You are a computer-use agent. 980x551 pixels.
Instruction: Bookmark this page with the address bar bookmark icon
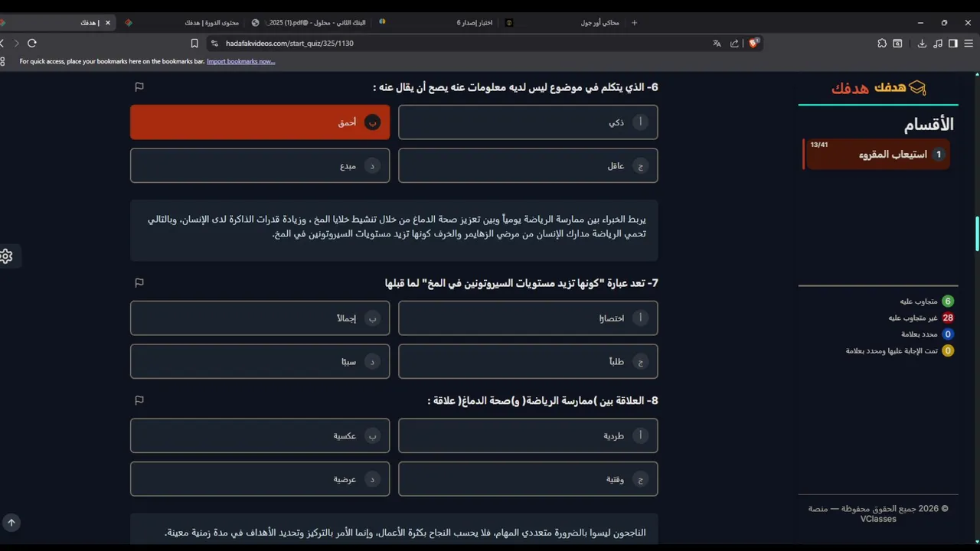click(194, 44)
